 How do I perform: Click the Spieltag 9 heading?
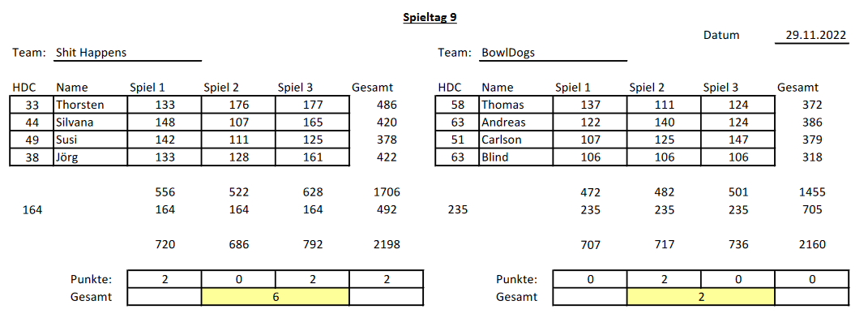[430, 17]
